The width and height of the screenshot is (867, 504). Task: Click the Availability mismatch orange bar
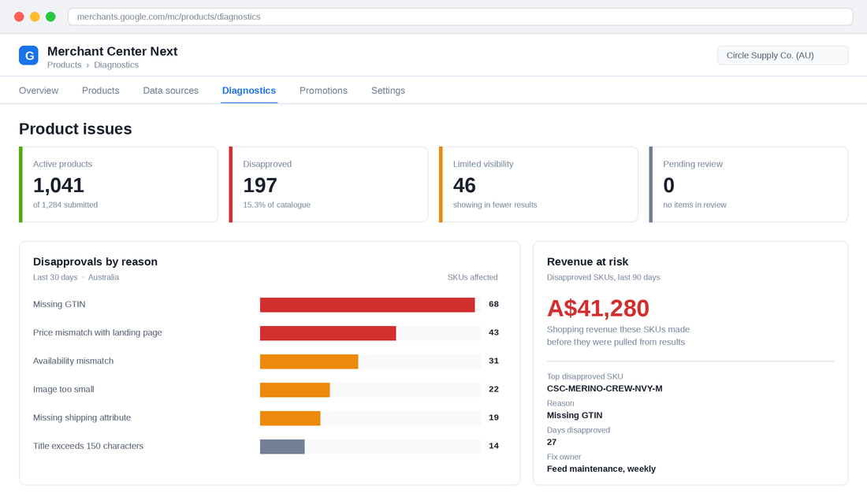[x=309, y=361]
